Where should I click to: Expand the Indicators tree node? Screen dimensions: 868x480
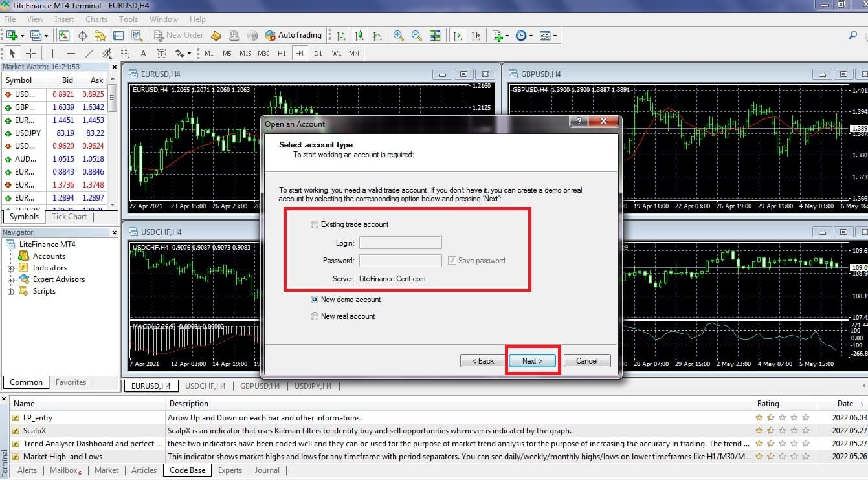pos(10,268)
